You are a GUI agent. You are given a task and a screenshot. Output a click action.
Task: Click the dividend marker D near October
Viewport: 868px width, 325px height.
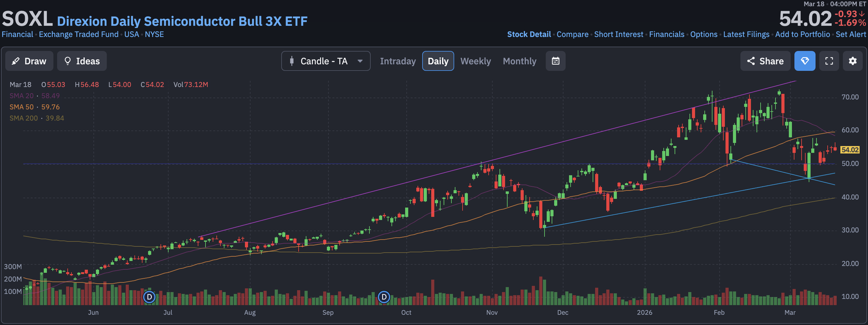384,297
